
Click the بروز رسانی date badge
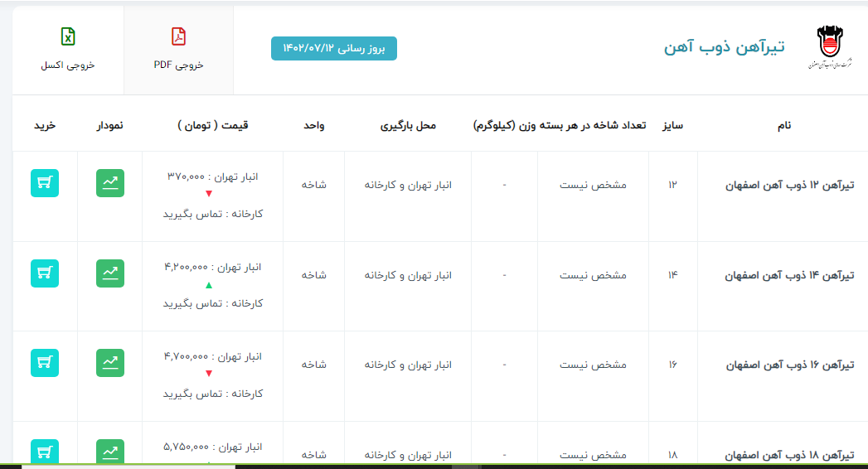point(334,49)
